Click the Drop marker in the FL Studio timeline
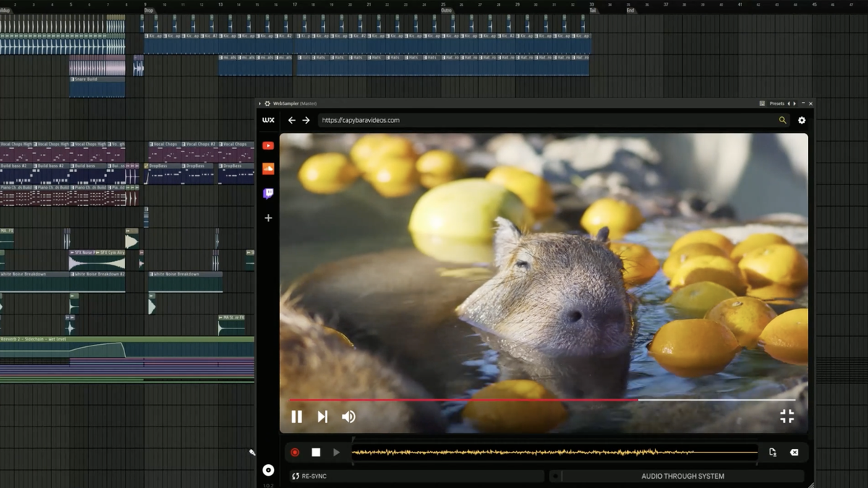The width and height of the screenshot is (868, 488). [149, 11]
